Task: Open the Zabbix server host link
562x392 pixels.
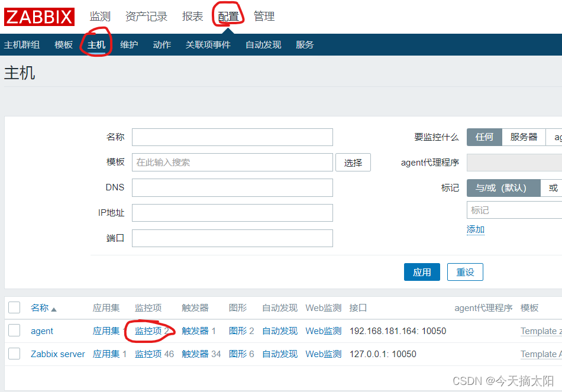Action: point(58,354)
